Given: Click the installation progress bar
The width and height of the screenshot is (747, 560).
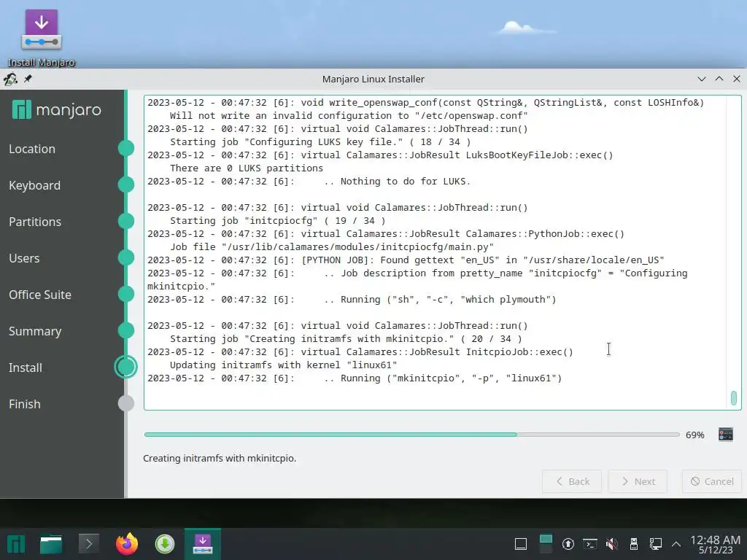Looking at the screenshot, I should (412, 435).
